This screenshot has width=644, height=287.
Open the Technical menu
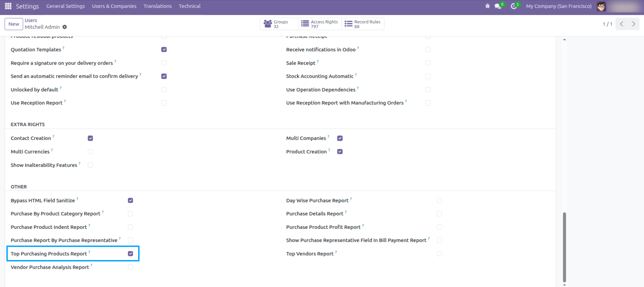point(189,6)
